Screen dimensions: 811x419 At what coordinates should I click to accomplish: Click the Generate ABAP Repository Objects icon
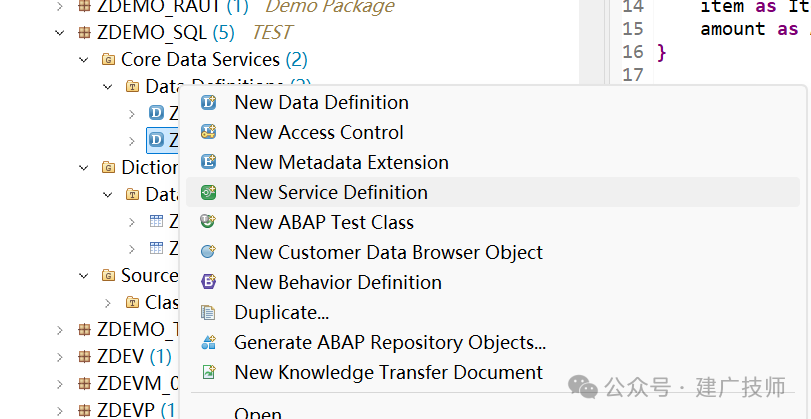pos(208,342)
